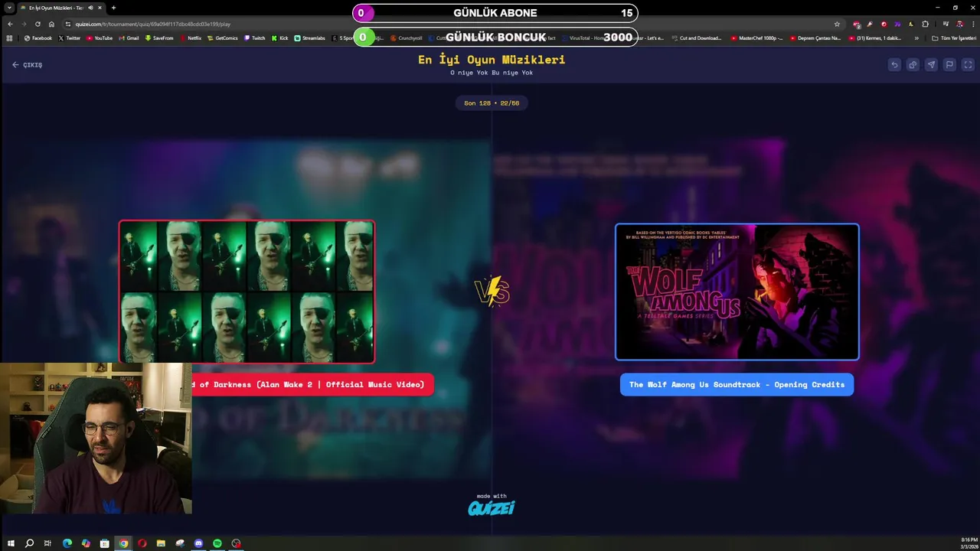Screen dimensions: 980x551
Task: Click the Chrome taskbar icon
Action: coord(123,543)
